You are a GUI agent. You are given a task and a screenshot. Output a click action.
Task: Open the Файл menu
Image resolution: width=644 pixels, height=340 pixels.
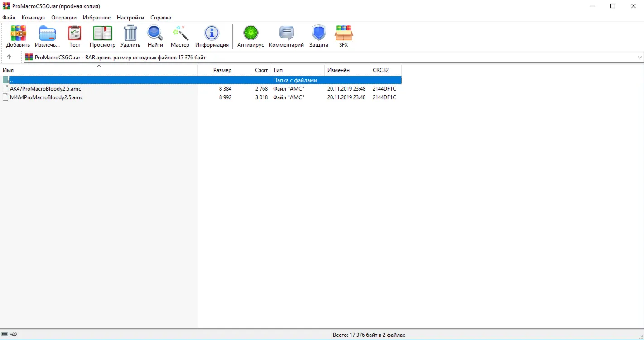(9, 18)
